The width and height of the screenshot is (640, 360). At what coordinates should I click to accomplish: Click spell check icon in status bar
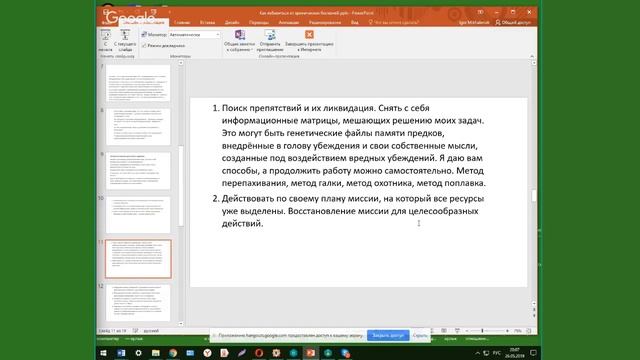[136, 331]
